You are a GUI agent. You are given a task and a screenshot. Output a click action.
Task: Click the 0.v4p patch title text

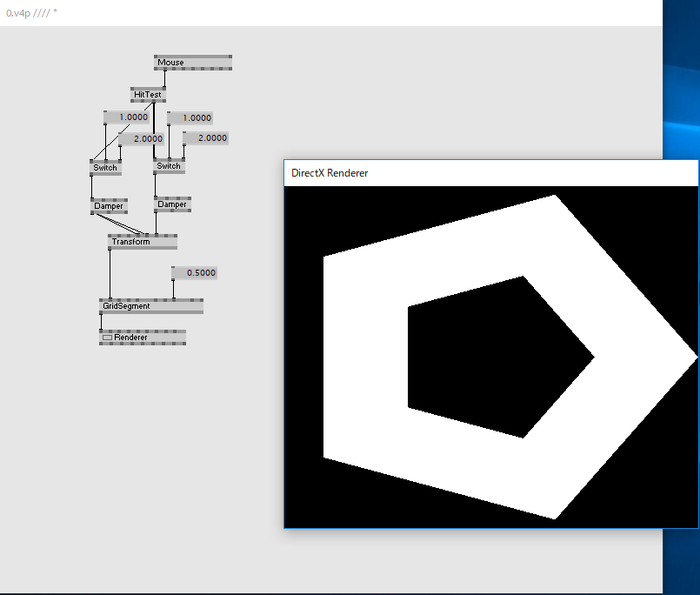[31, 13]
